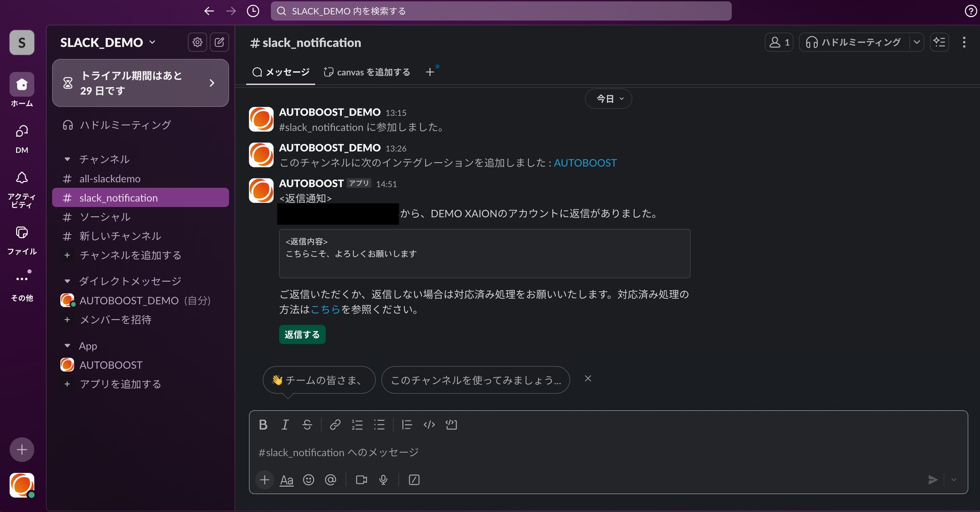Switch to the メッセージ tab

(280, 72)
